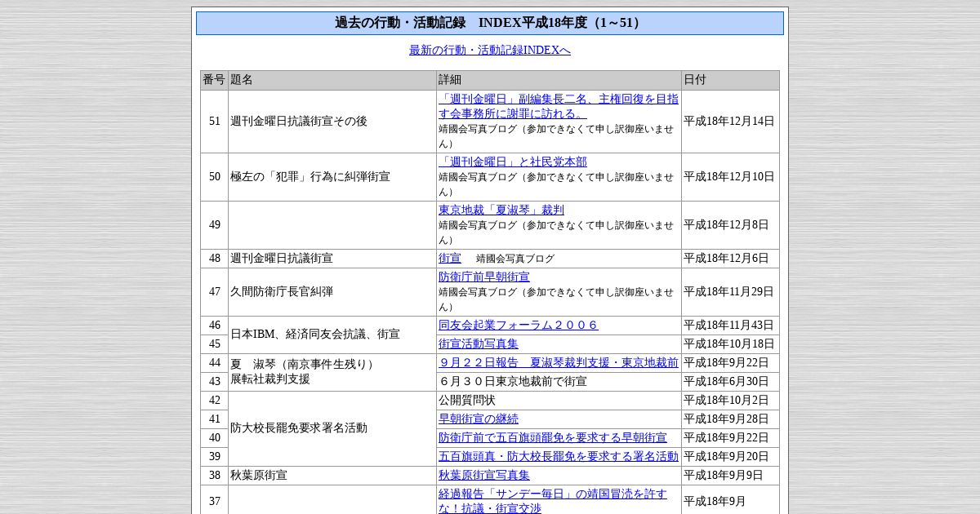This screenshot has width=980, height=514.
Task: Select the 詳細 column header
Action: (559, 80)
